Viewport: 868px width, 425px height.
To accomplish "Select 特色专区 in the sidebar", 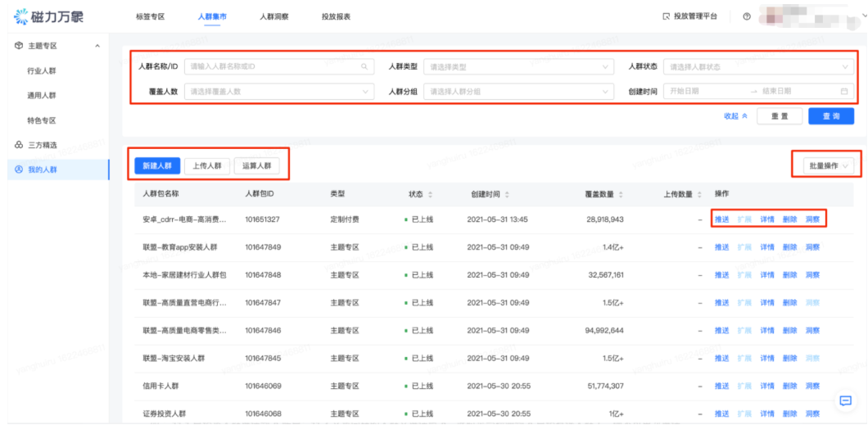I will tap(42, 120).
